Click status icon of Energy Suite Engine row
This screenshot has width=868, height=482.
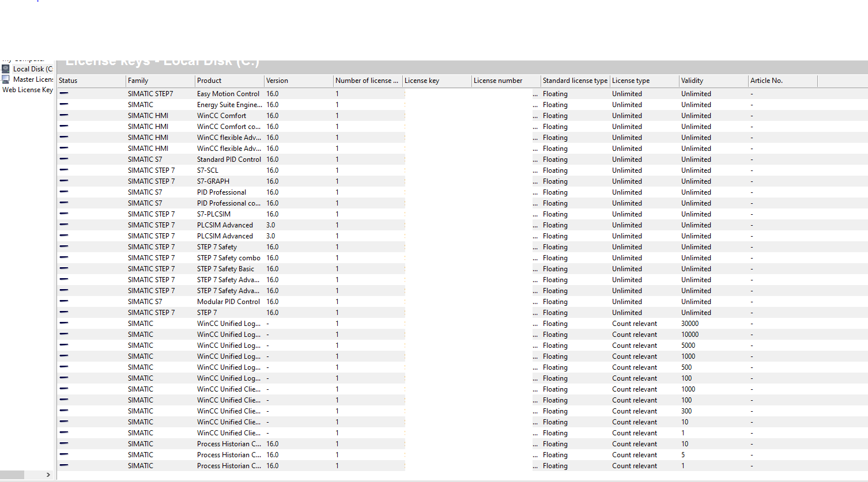point(63,104)
